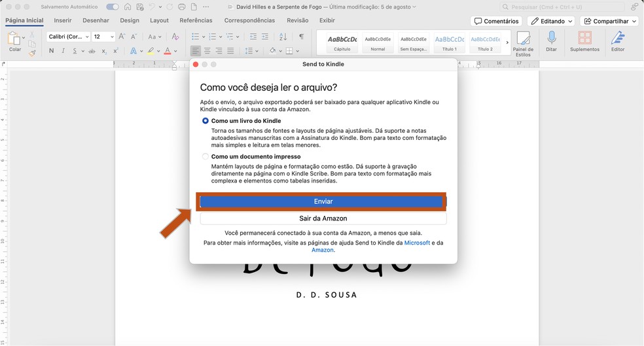This screenshot has width=644, height=346.
Task: Select the Como um livro do Kindle option
Action: (205, 120)
